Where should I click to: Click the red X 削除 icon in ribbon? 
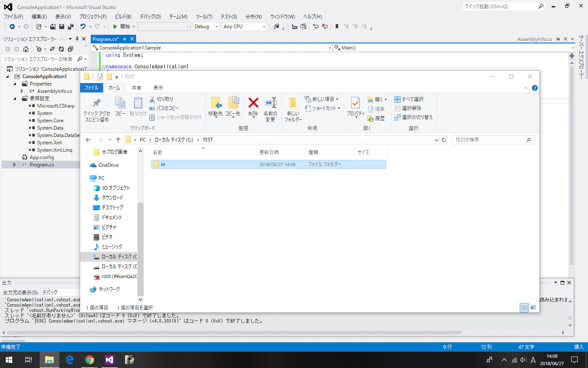(x=254, y=103)
